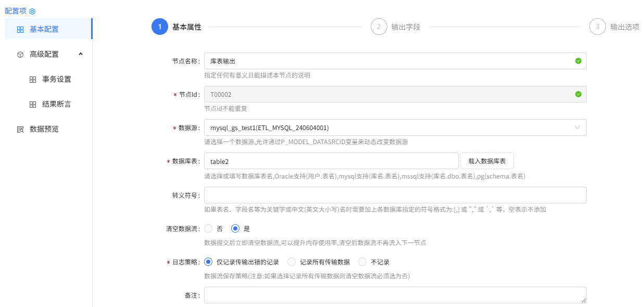The width and height of the screenshot is (644, 307).
Task: Collapse the 高级配置 section
Action: (x=81, y=54)
